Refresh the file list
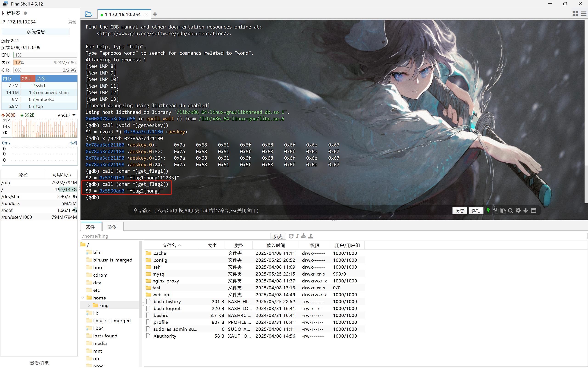Screen dimensions: 588x368 pos(291,236)
